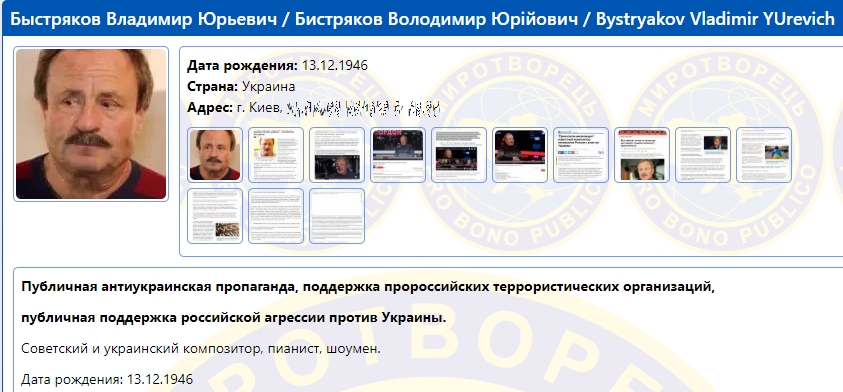Click the Советский и украинский композитор line
Screen dimensions: 843x392
coord(201,348)
